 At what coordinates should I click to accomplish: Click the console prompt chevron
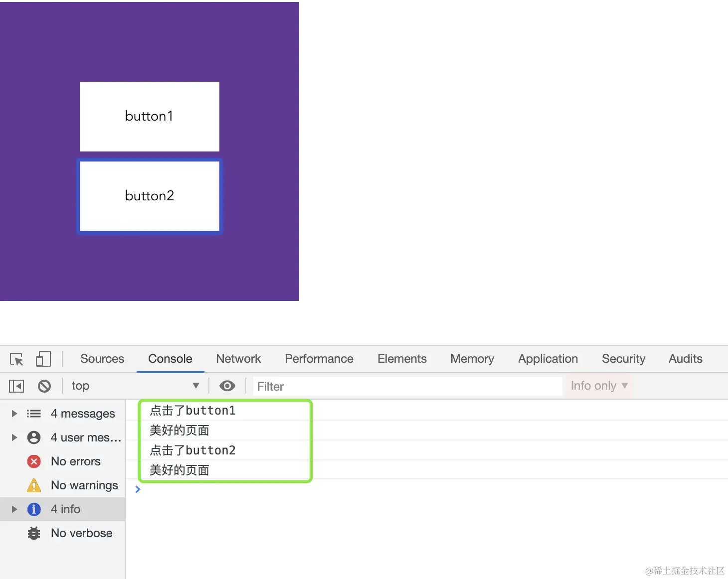coord(138,489)
